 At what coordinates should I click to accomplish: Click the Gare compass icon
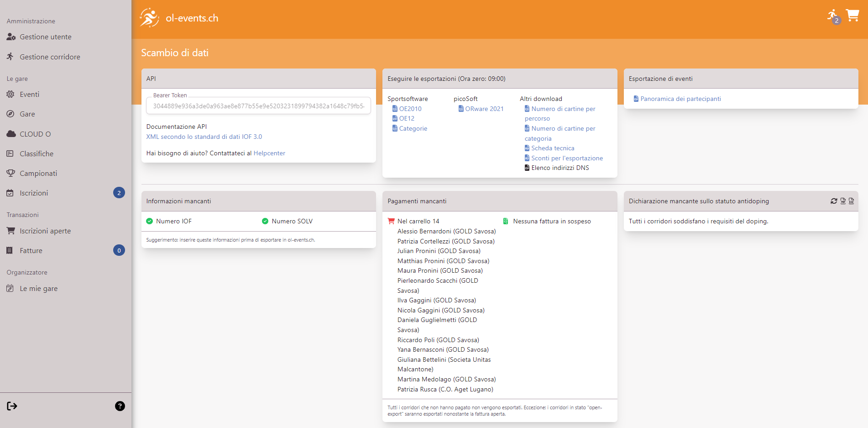click(10, 114)
